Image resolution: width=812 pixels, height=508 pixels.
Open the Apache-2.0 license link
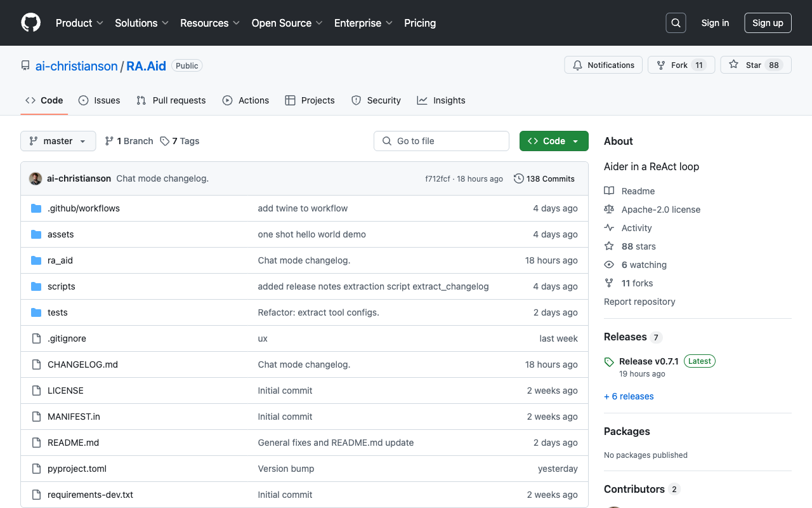661,210
